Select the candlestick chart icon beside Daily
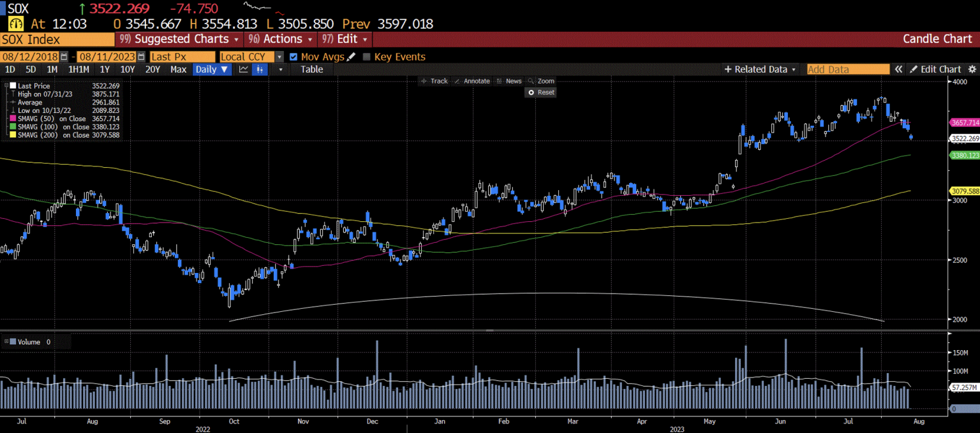The image size is (980, 433). pyautogui.click(x=259, y=70)
